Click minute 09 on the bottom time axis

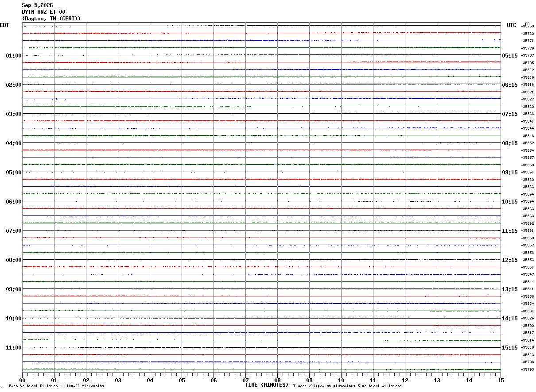coord(309,380)
